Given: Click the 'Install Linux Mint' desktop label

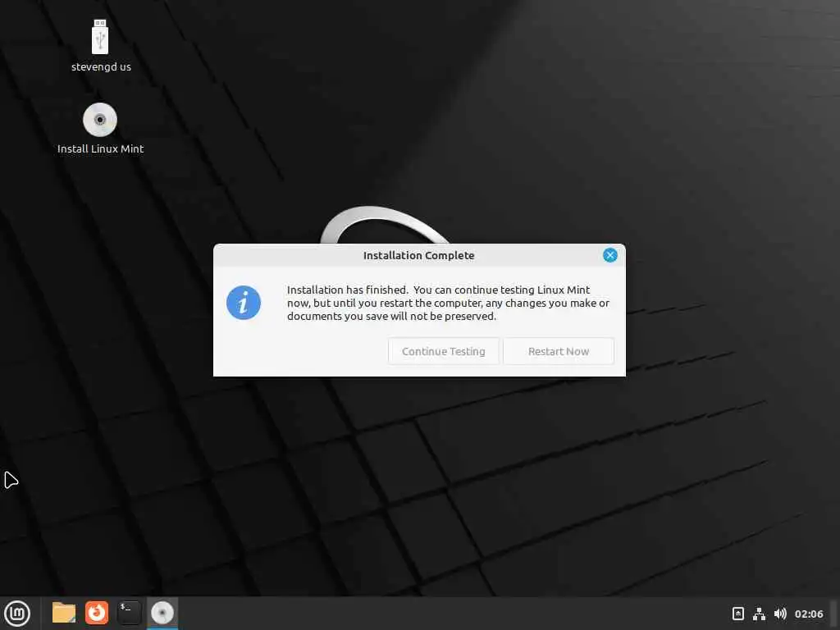Looking at the screenshot, I should (101, 149).
